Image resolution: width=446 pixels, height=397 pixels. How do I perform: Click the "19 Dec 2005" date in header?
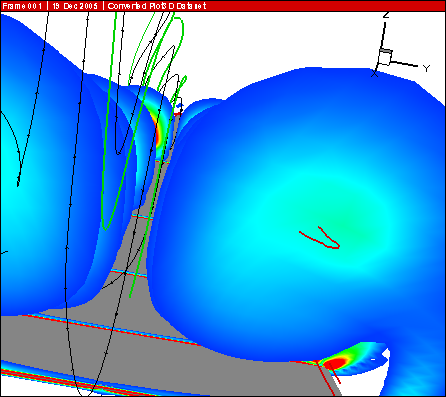tap(75, 6)
